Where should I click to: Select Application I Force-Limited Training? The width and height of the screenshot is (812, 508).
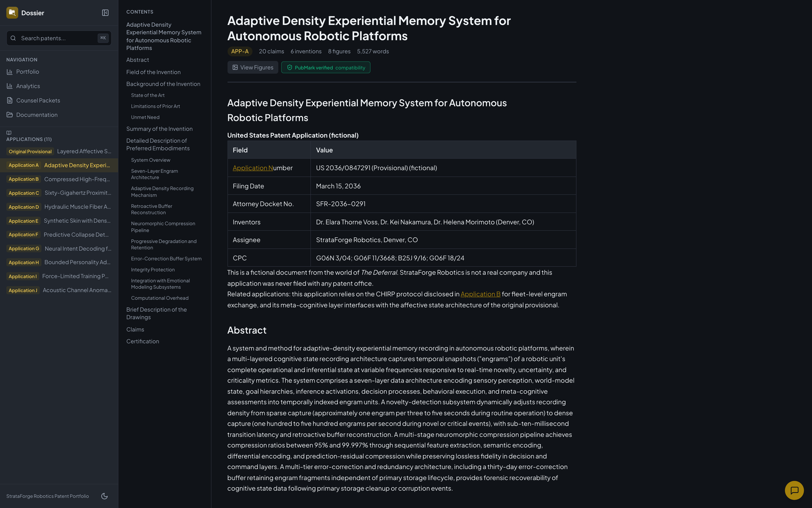point(59,276)
